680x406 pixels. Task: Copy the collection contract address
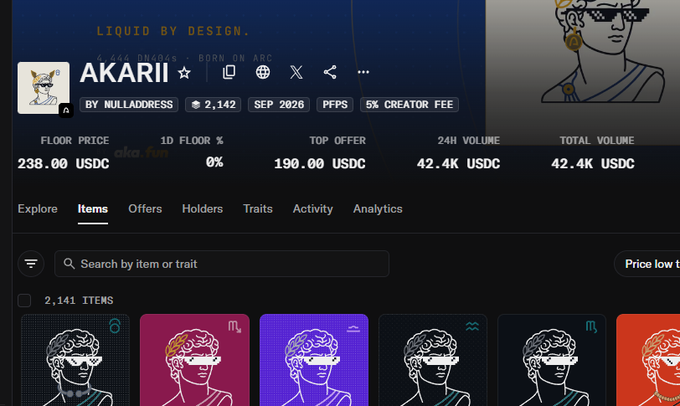click(x=229, y=72)
